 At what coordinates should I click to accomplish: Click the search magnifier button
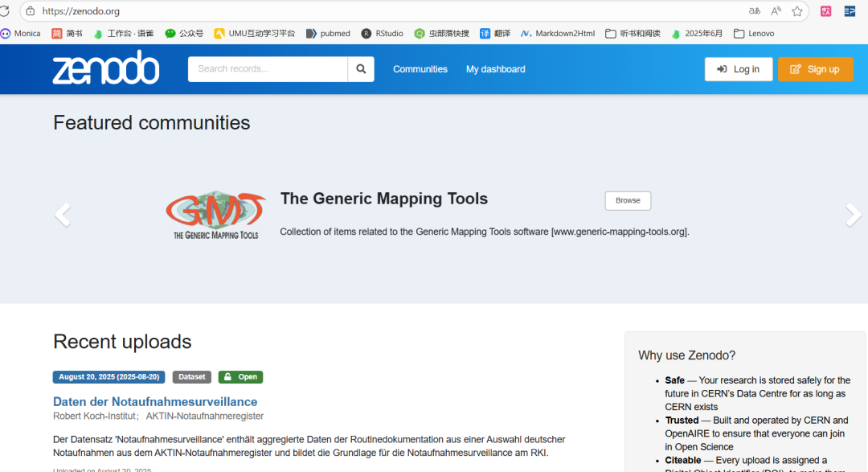pos(361,69)
